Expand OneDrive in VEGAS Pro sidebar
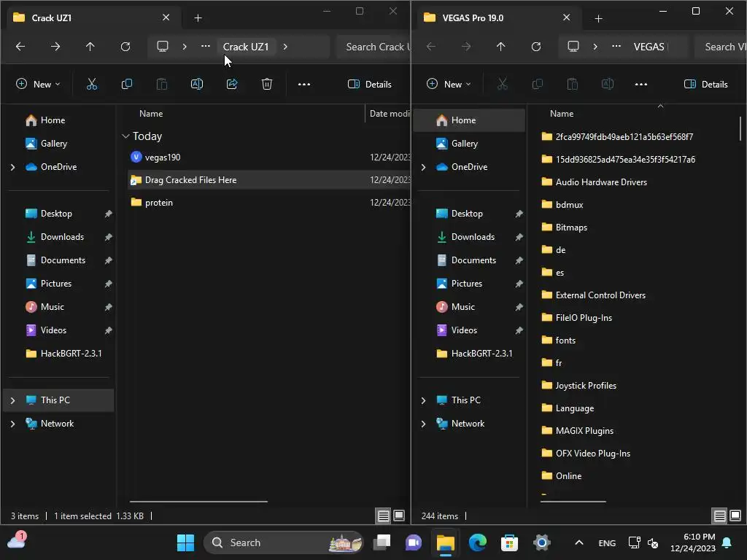 (x=424, y=167)
